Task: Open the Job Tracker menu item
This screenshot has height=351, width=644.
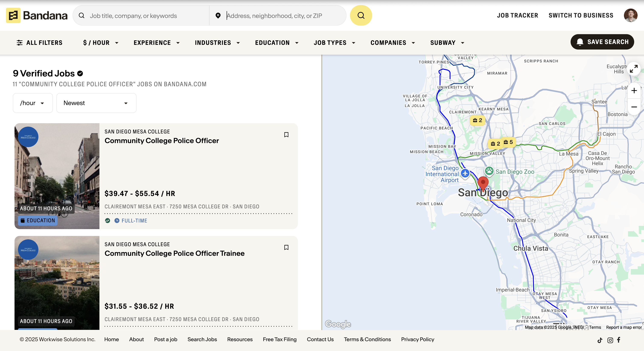Action: [x=517, y=16]
